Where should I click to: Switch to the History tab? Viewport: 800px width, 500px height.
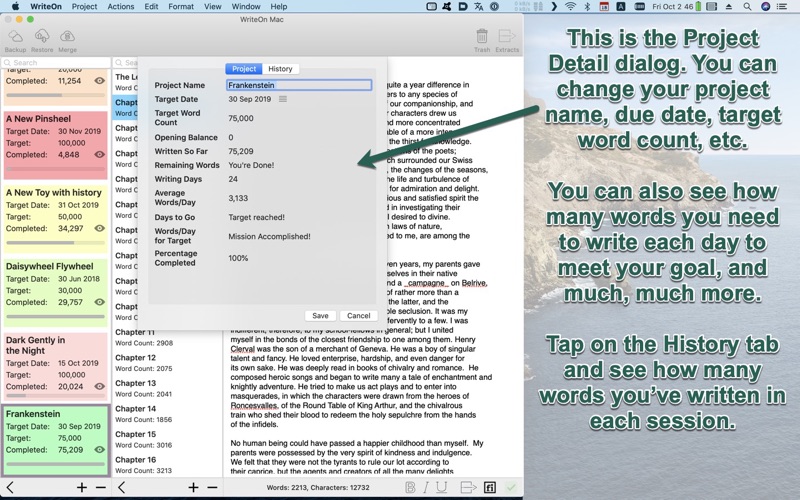click(280, 68)
